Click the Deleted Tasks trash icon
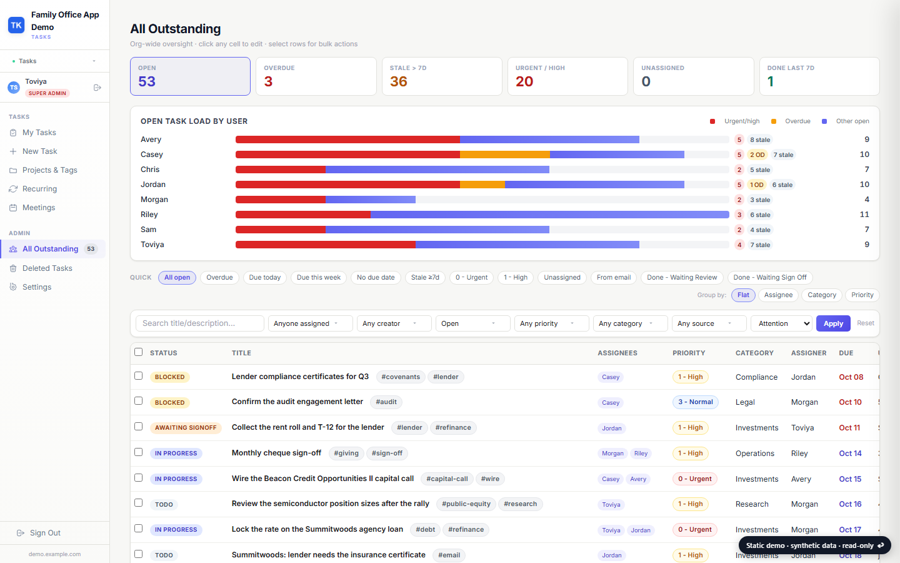Image resolution: width=900 pixels, height=563 pixels. tap(13, 269)
